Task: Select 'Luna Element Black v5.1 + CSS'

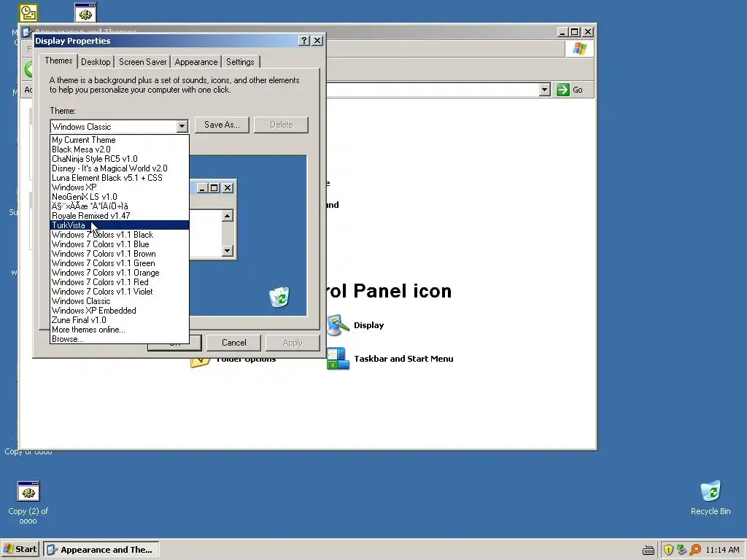Action: point(120,178)
